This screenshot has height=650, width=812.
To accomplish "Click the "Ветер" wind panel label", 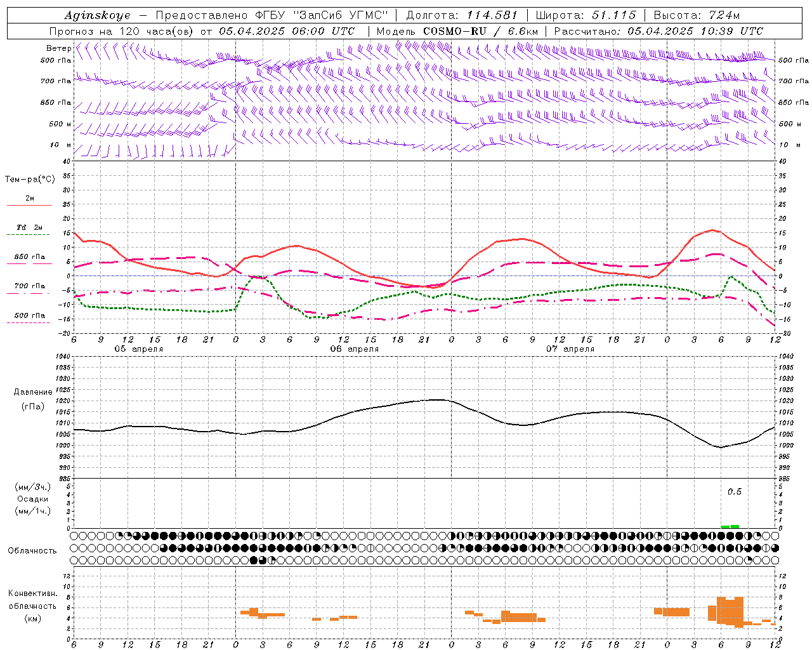I will [59, 48].
